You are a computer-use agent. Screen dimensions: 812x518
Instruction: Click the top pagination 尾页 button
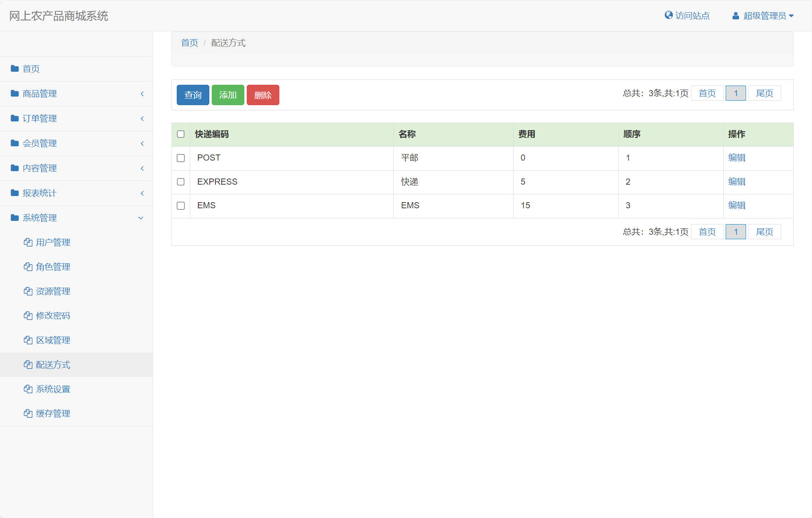point(764,93)
